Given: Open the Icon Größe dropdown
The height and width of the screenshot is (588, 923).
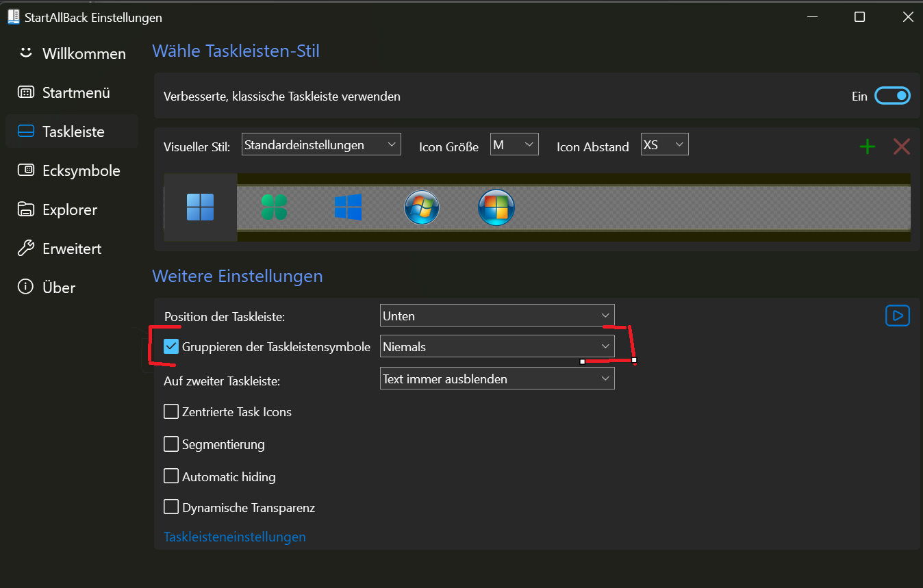Looking at the screenshot, I should click(514, 144).
